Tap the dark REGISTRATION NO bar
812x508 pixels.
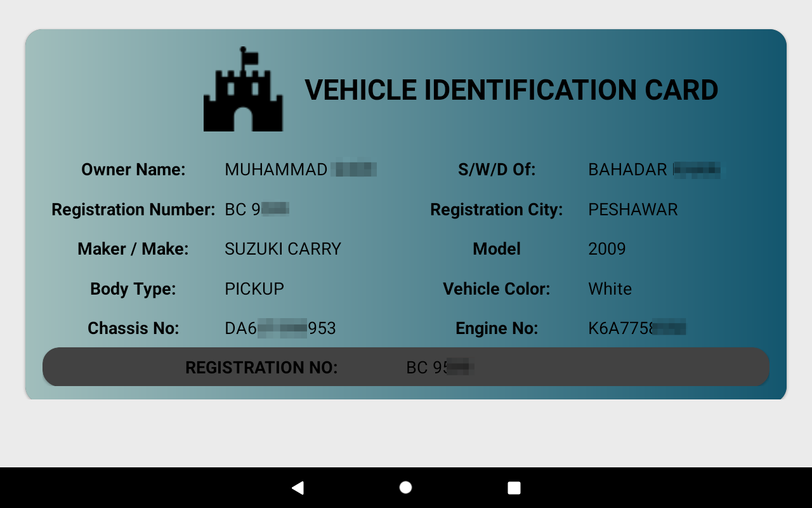click(x=405, y=367)
